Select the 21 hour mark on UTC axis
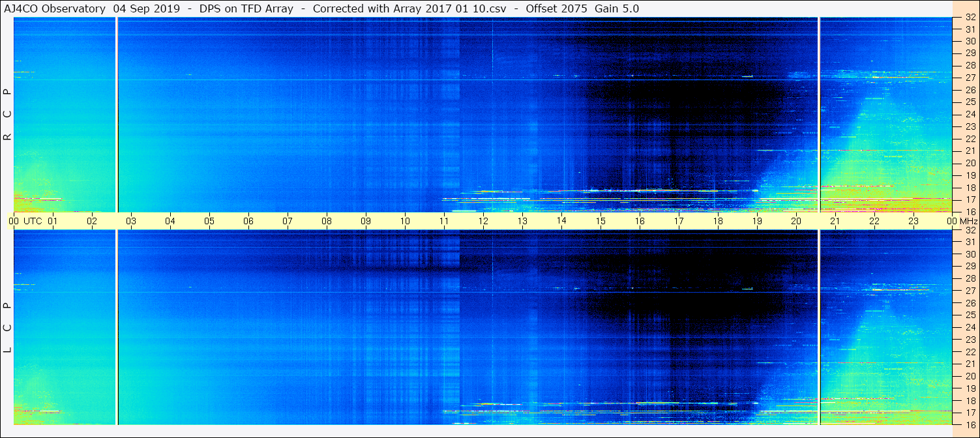Viewport: 980px width, 438px height. point(835,221)
